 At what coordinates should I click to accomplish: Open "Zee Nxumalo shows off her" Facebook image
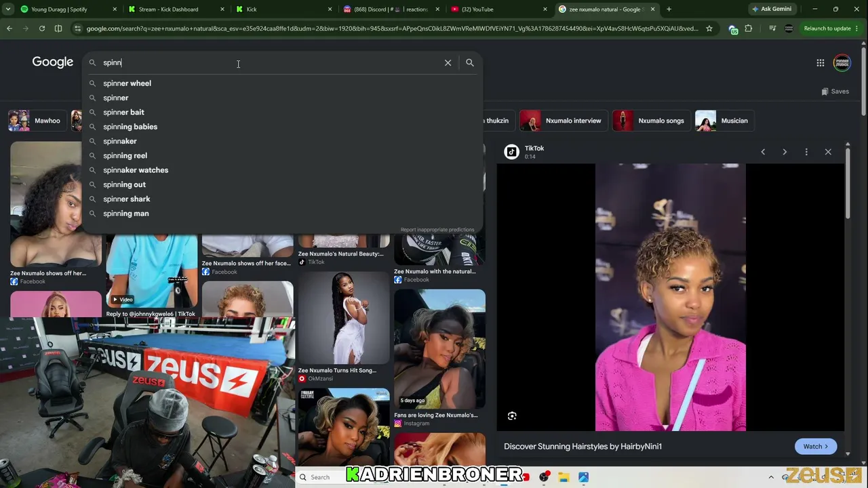[x=56, y=205]
